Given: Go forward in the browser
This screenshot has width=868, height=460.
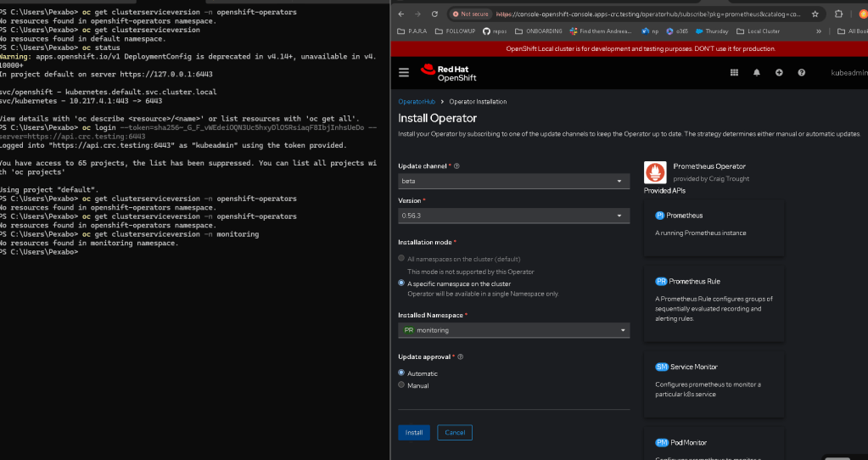Looking at the screenshot, I should (418, 14).
